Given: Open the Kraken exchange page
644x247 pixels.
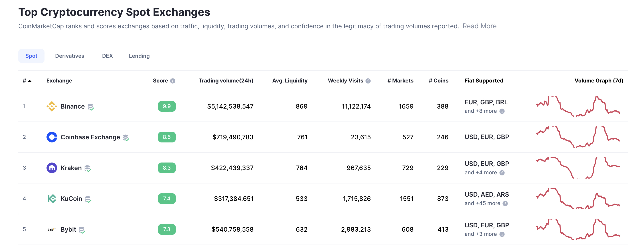Looking at the screenshot, I should tap(71, 168).
